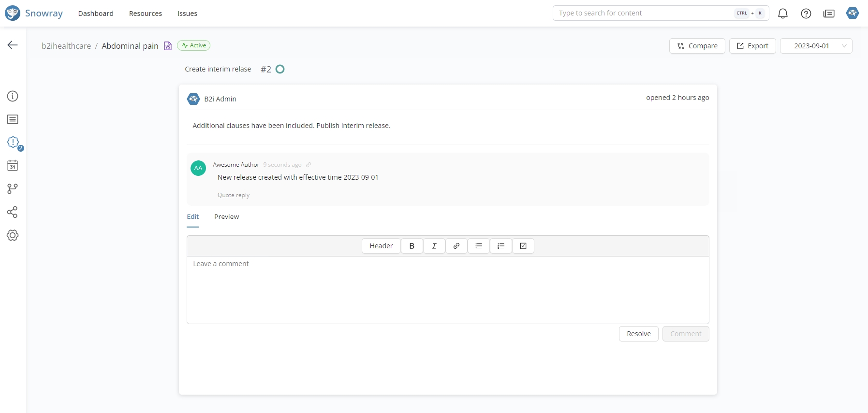Click the help question mark icon

806,14
